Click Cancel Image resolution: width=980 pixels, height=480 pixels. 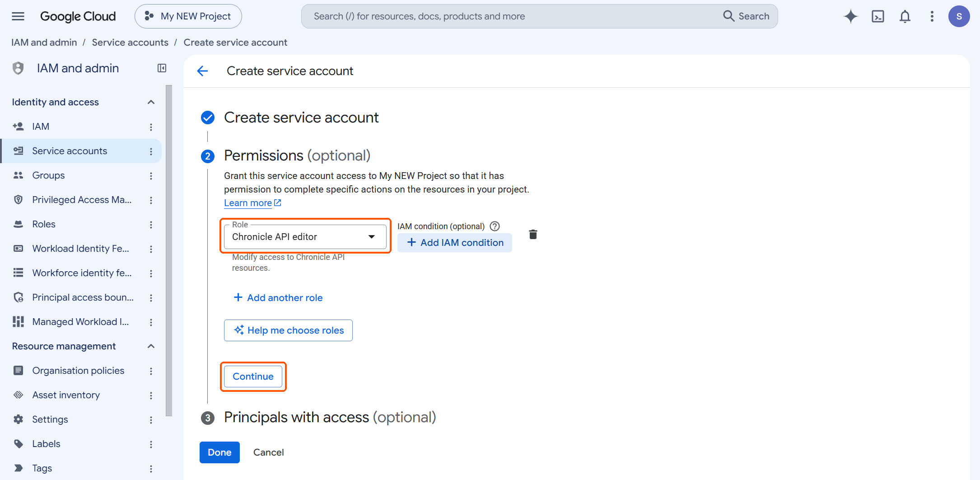pyautogui.click(x=268, y=452)
